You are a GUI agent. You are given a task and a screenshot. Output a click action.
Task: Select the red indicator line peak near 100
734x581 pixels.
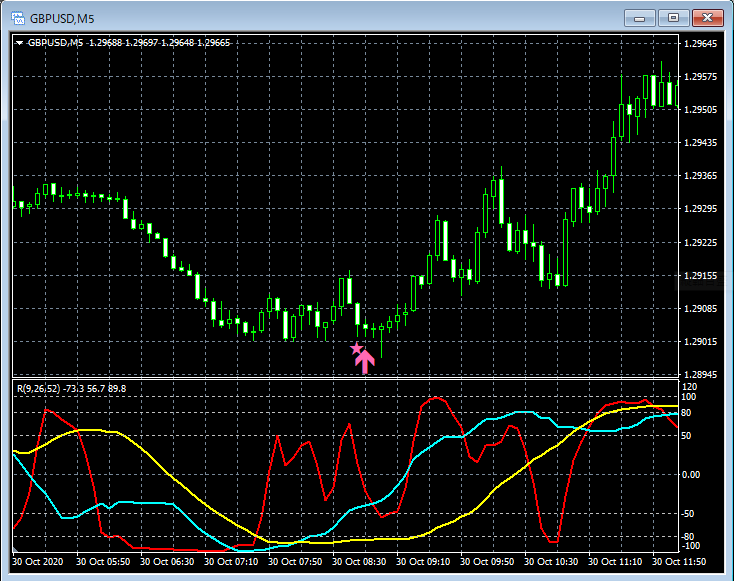point(436,398)
